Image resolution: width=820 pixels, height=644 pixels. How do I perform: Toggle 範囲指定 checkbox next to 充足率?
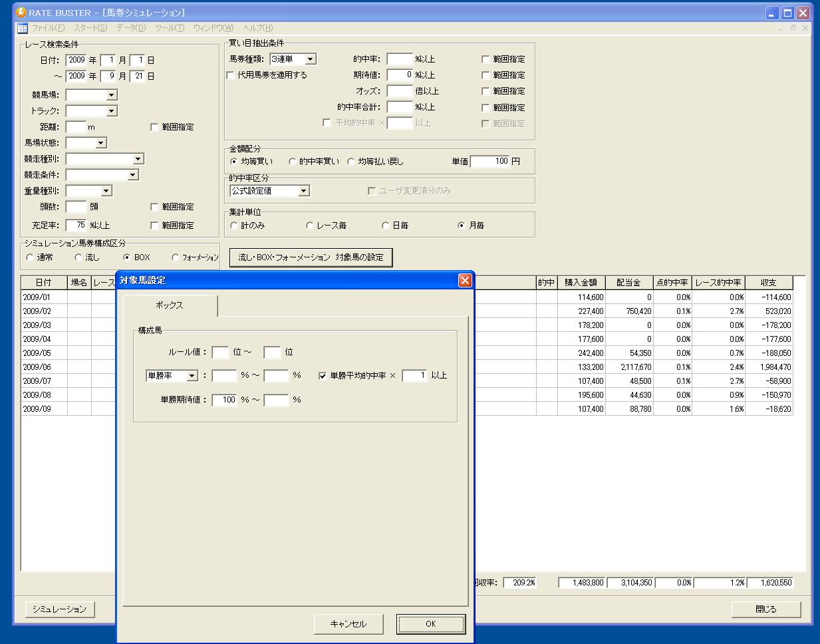(x=155, y=226)
